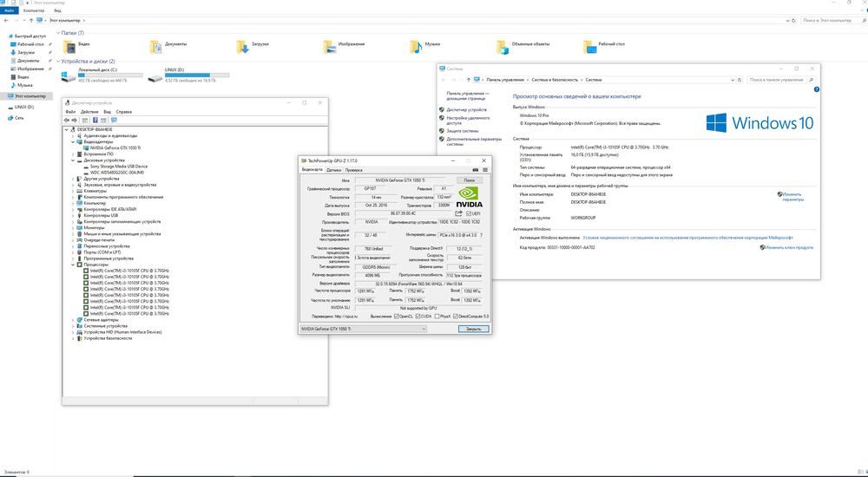Select Sony Storage Media USB Device entry
Image resolution: width=868 pixels, height=477 pixels.
pos(118,166)
